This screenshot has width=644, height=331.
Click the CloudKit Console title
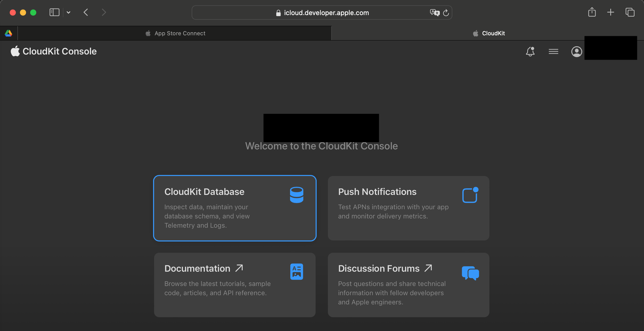pyautogui.click(x=60, y=51)
